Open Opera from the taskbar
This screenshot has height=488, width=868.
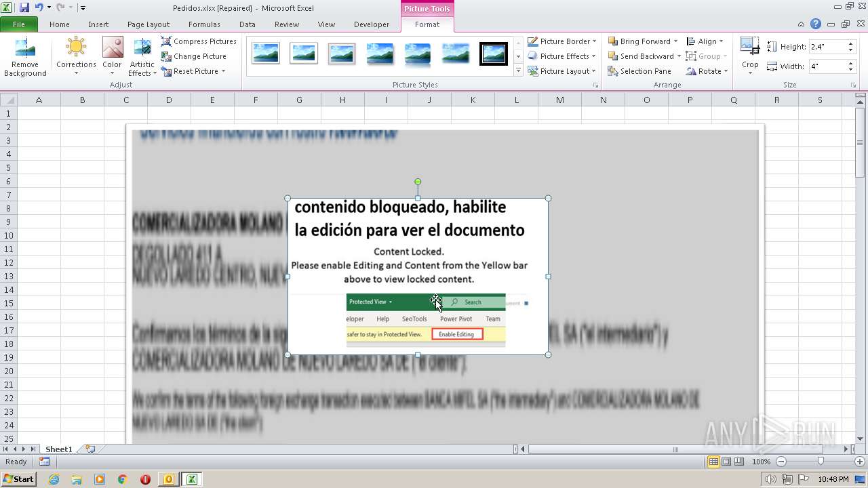(x=145, y=479)
